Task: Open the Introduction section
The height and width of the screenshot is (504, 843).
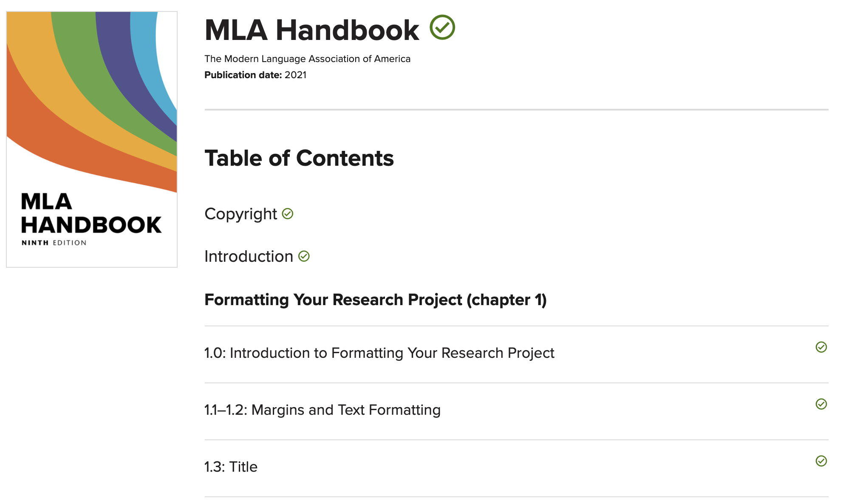Action: [x=249, y=256]
